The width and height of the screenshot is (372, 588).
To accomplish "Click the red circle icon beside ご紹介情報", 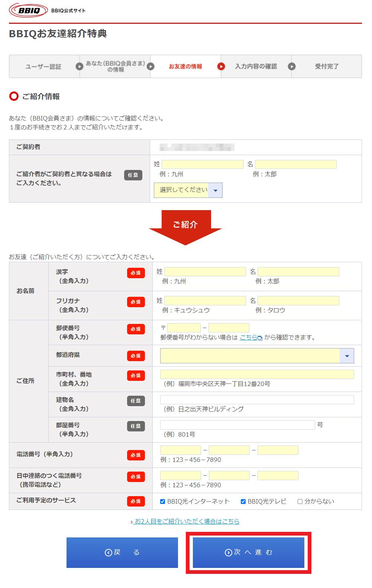I will tap(14, 96).
